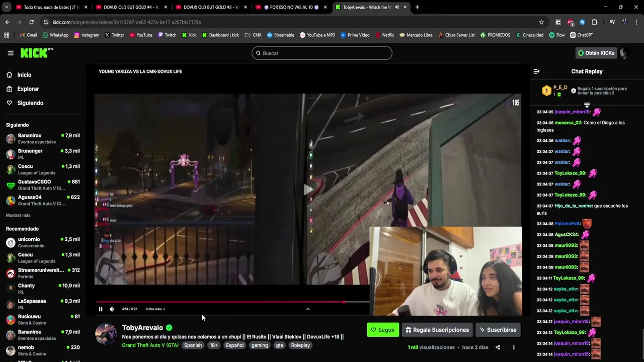
Task: Open nemob recommended channel
Action: click(43, 350)
